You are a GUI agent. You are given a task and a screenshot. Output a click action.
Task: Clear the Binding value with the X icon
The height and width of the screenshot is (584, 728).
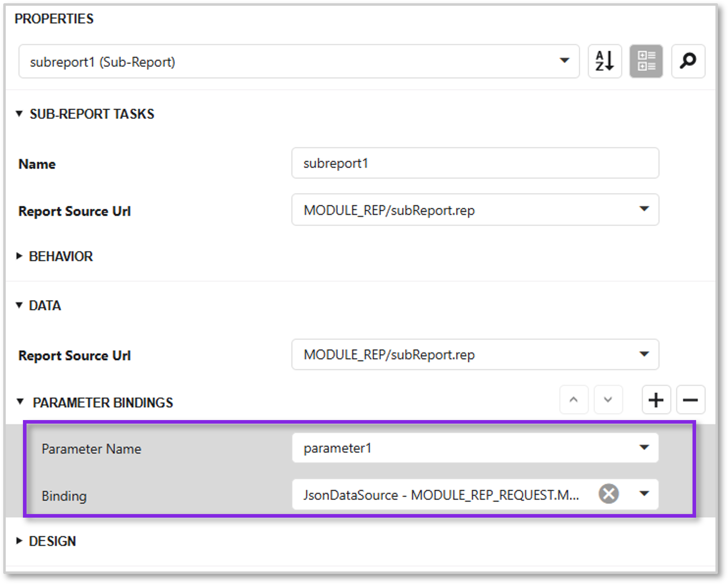tap(609, 494)
